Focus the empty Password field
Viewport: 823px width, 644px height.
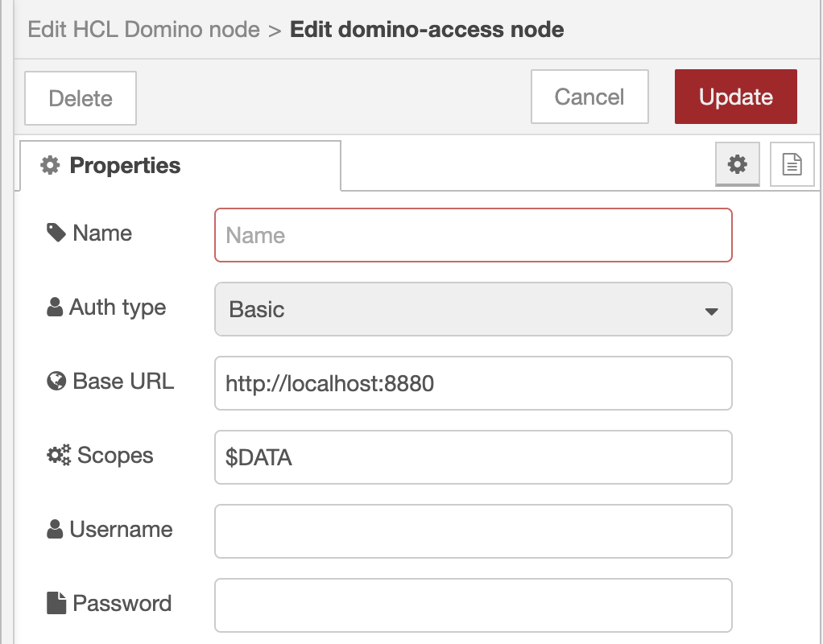(473, 605)
